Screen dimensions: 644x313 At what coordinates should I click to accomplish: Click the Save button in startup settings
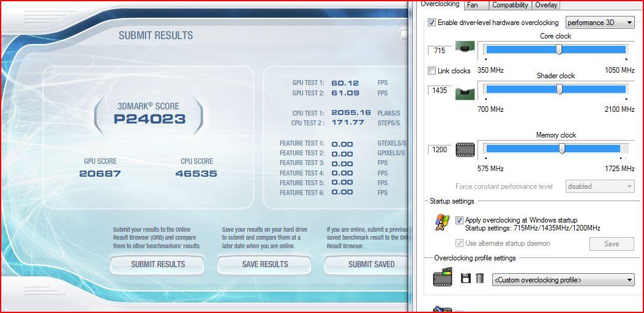pos(612,244)
